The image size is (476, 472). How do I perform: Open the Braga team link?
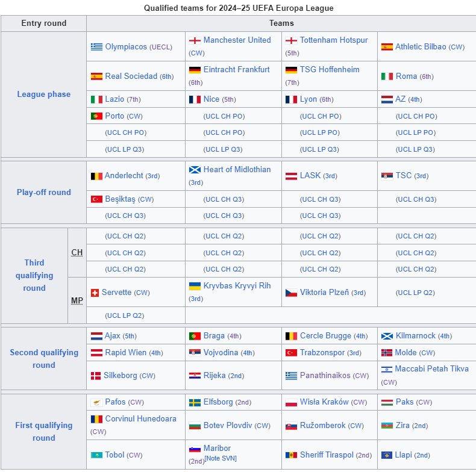pyautogui.click(x=214, y=336)
